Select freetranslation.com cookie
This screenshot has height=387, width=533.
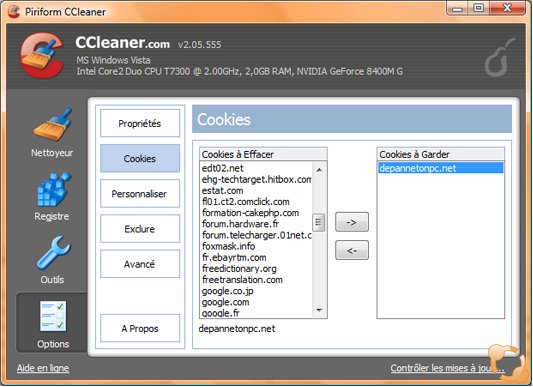pyautogui.click(x=242, y=280)
